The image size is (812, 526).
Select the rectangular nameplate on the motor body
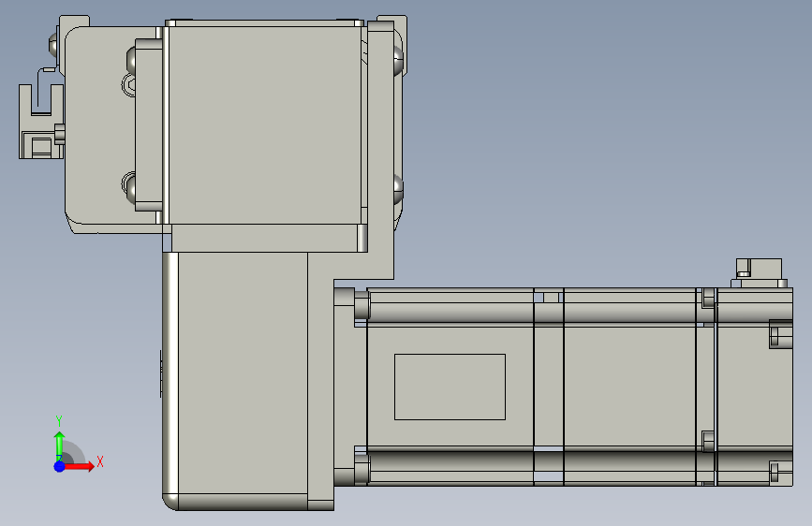tap(450, 387)
